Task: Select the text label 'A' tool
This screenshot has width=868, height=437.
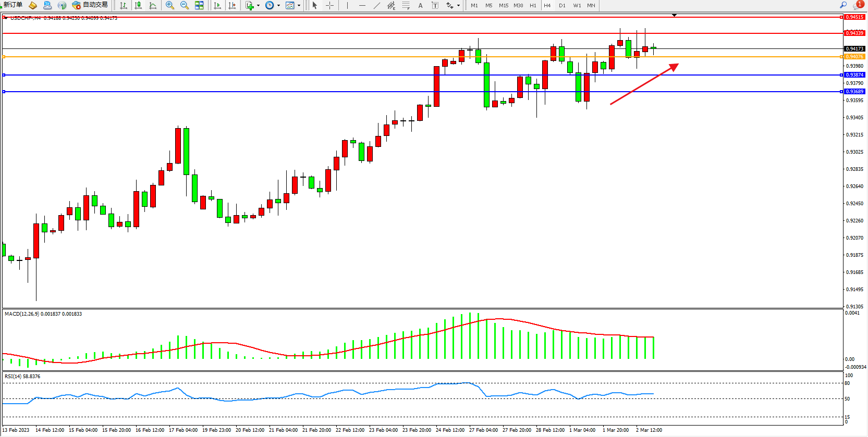Action: pos(420,5)
